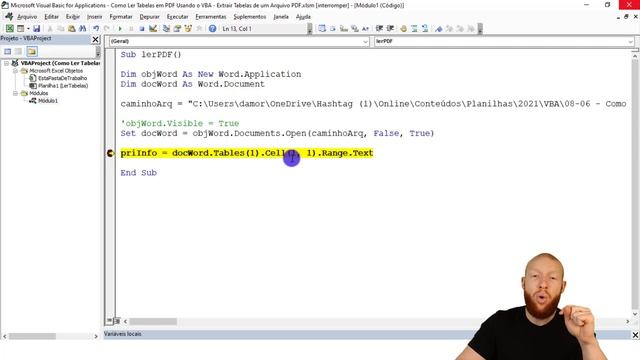Select Módulo1 in the project tree

click(x=48, y=101)
